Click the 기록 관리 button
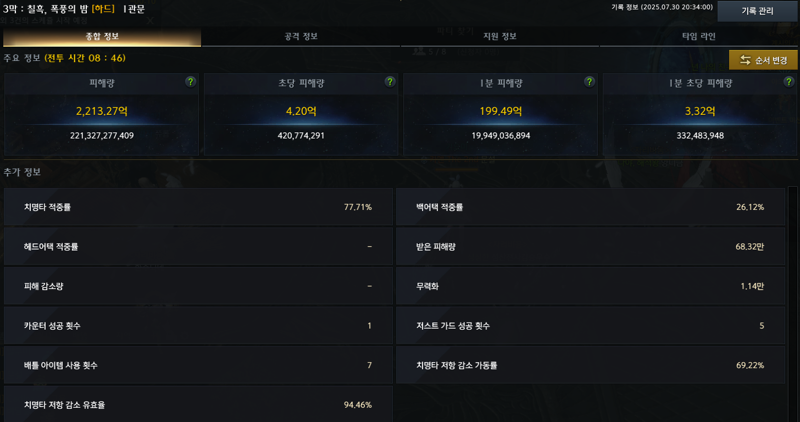The height and width of the screenshot is (422, 800). coord(757,11)
